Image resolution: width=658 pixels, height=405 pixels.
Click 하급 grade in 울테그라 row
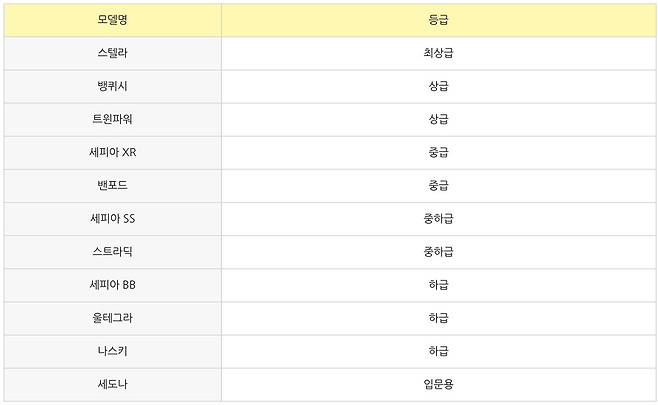(x=438, y=317)
